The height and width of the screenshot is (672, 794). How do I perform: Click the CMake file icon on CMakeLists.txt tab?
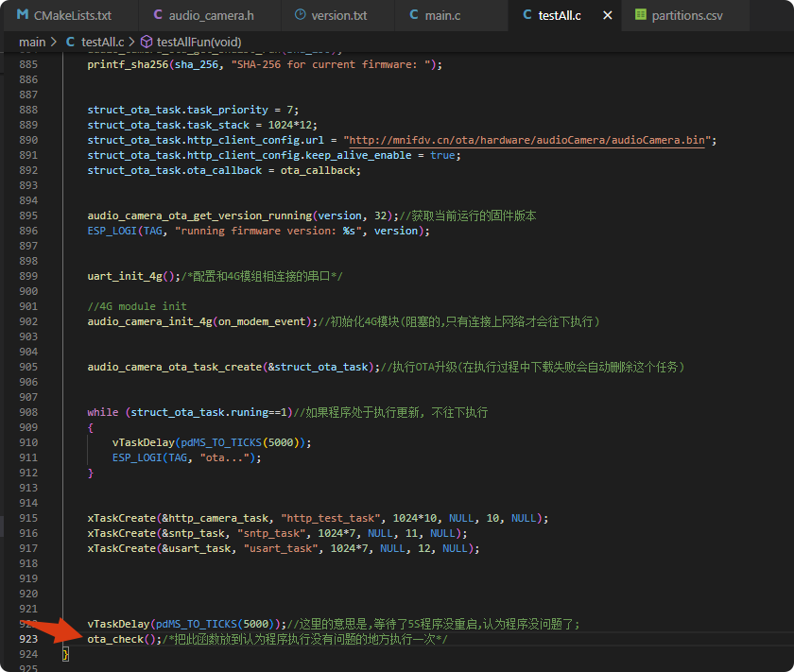click(x=23, y=15)
